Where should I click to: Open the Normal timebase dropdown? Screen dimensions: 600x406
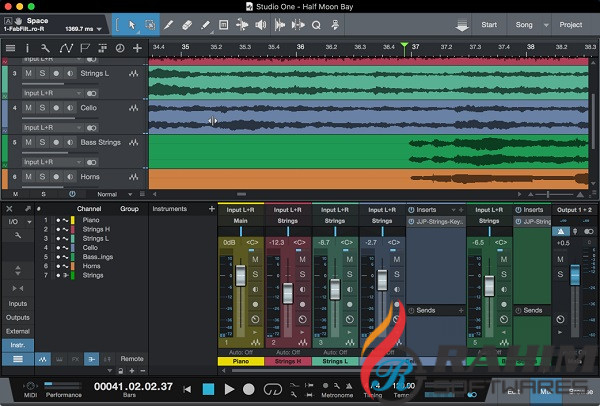tap(114, 194)
